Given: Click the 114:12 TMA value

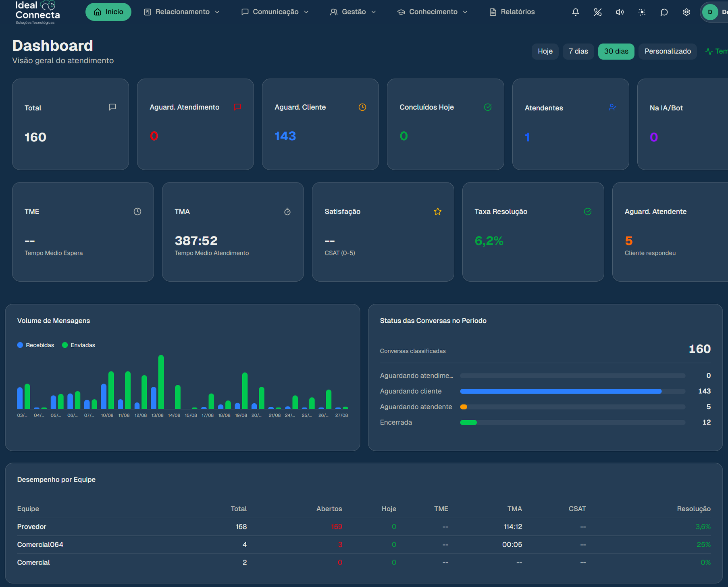Looking at the screenshot, I should click(x=513, y=527).
